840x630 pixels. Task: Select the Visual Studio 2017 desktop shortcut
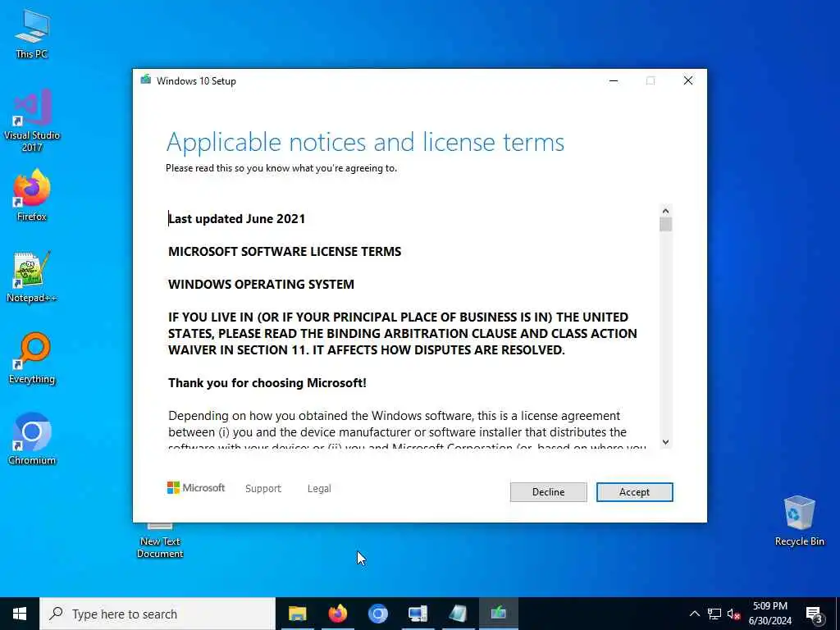[32, 121]
